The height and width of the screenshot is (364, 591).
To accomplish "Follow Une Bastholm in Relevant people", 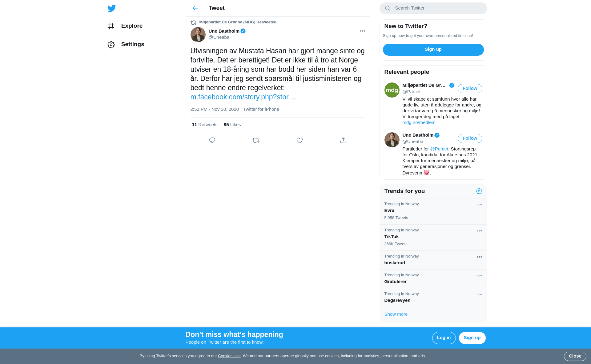I will click(470, 138).
